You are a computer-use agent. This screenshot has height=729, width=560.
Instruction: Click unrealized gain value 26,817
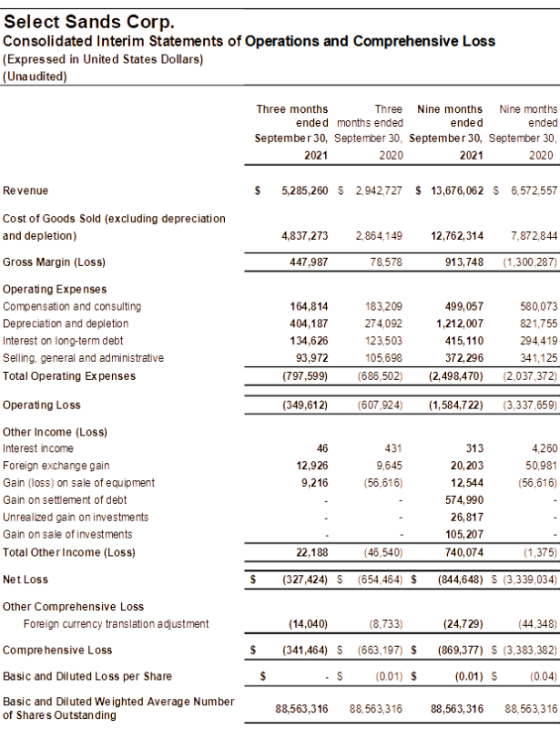pyautogui.click(x=467, y=518)
